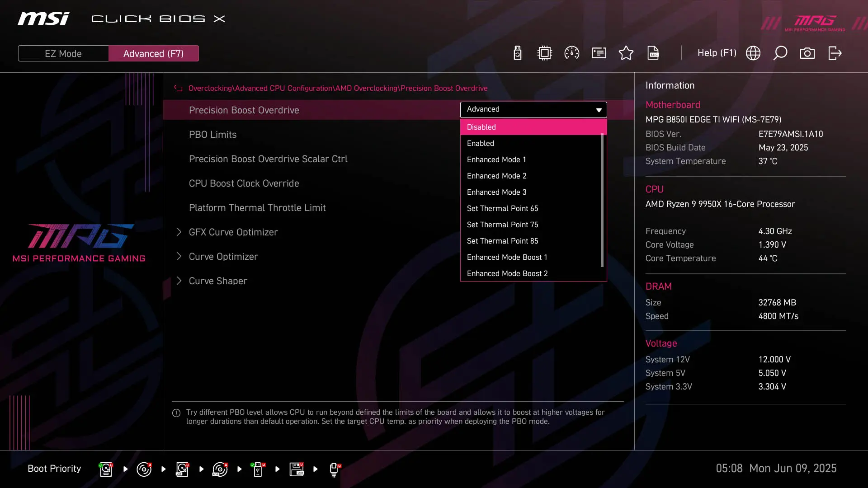Expand the Curve Optimizer chevron
Viewport: 868px width, 488px height.
[x=179, y=257]
